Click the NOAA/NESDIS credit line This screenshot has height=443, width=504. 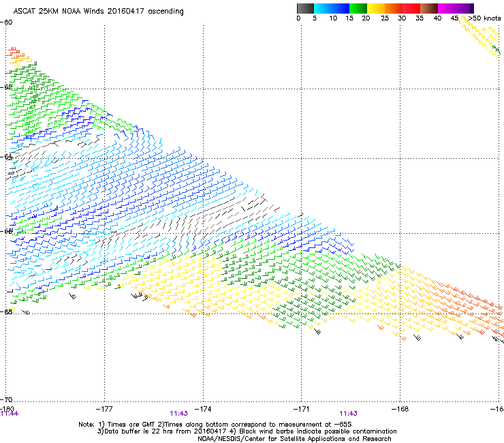click(x=294, y=439)
